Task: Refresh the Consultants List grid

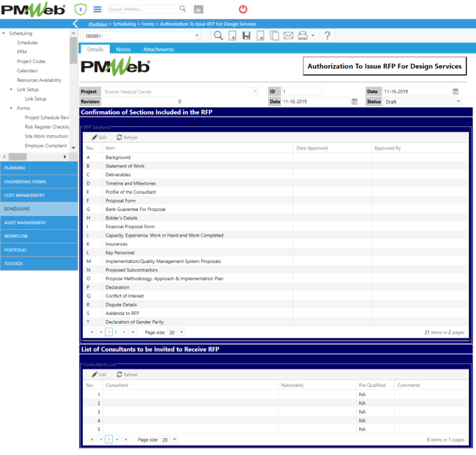Action: coord(127,374)
